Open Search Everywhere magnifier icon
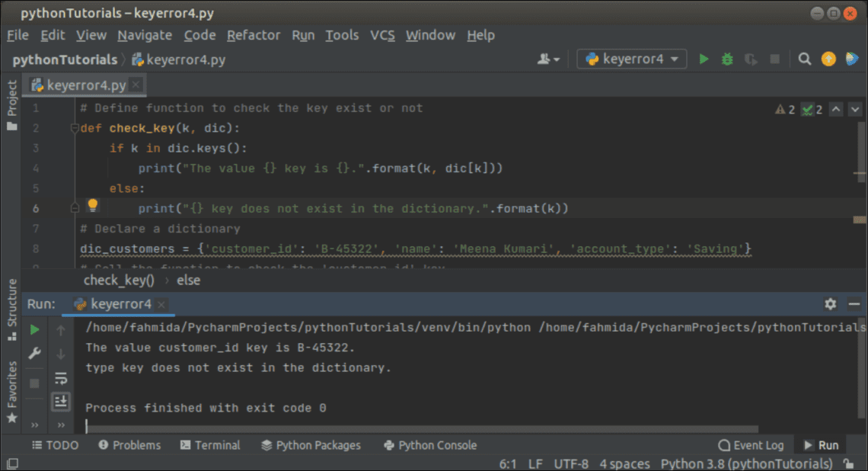Viewport: 868px width, 471px height. (804, 59)
